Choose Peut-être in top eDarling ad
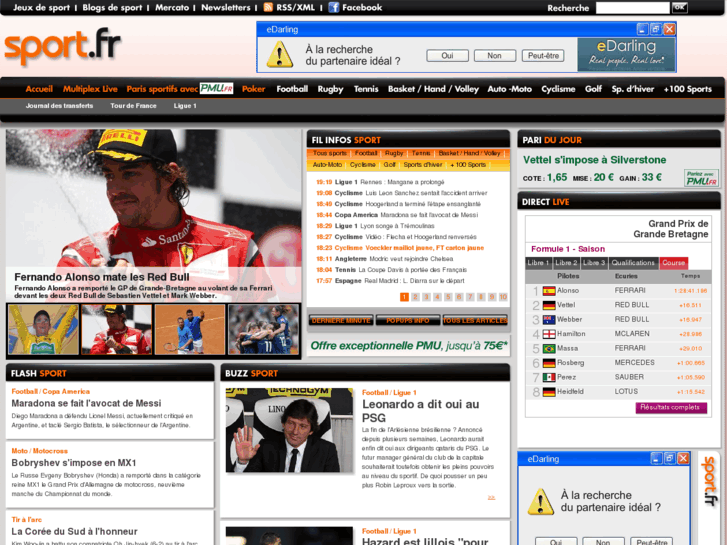The image size is (727, 545). pos(543,56)
